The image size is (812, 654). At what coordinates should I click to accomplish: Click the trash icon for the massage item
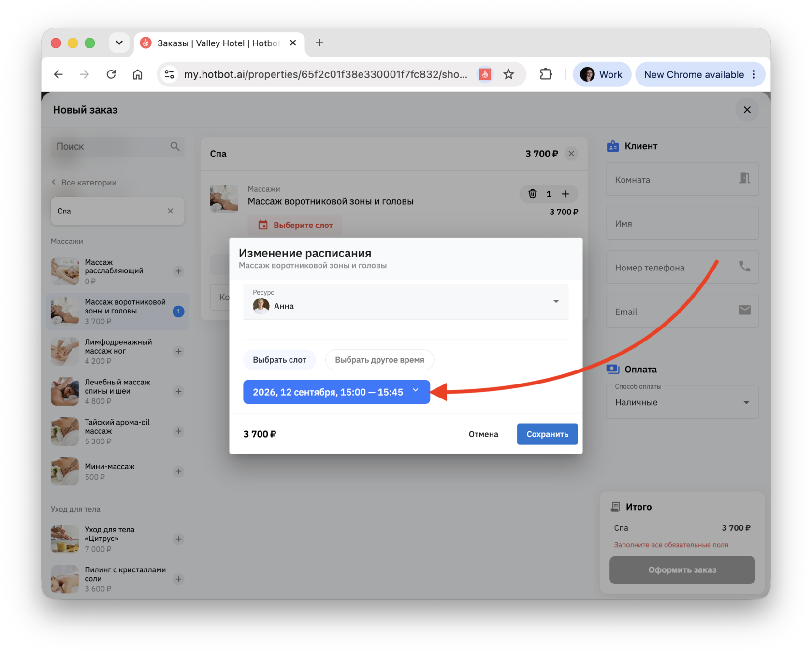coord(532,194)
